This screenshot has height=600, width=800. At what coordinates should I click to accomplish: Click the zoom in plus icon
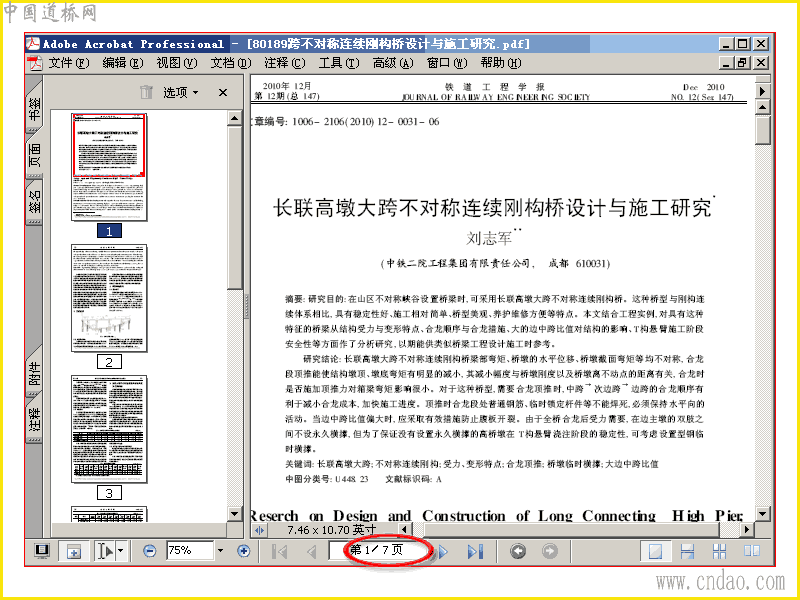click(x=244, y=551)
